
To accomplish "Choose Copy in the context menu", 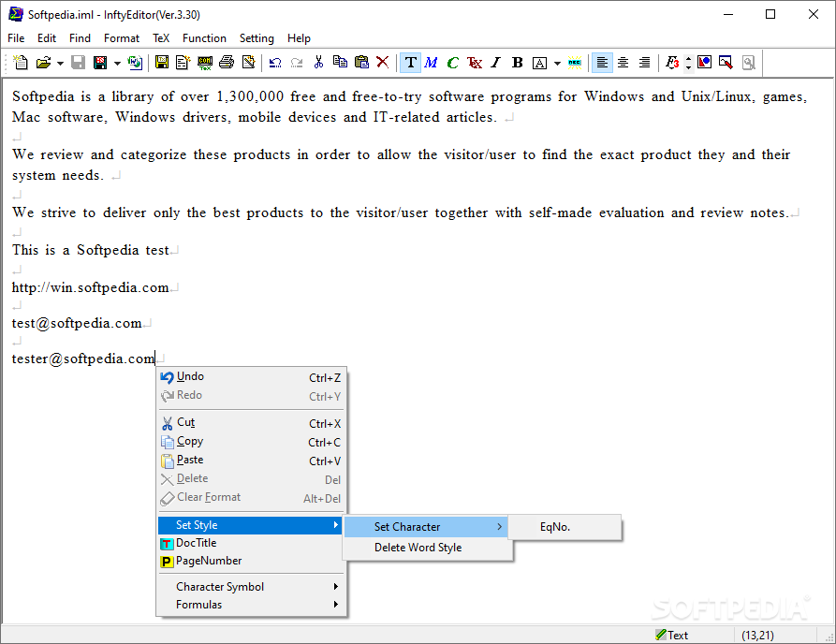I will 251,442.
